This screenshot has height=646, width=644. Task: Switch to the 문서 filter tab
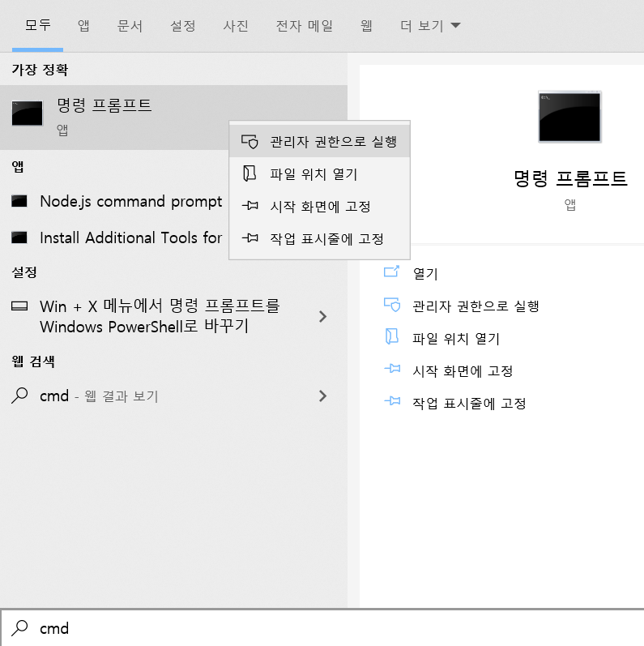(x=130, y=26)
